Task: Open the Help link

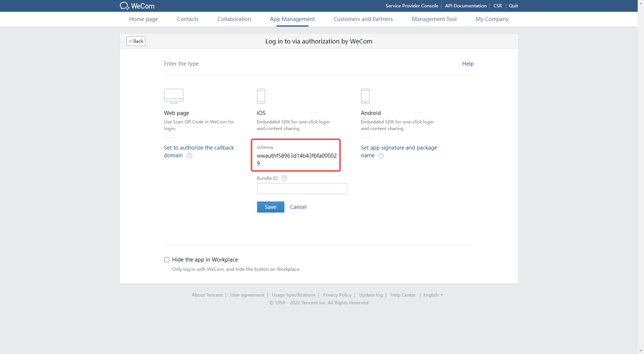Action: click(x=468, y=63)
